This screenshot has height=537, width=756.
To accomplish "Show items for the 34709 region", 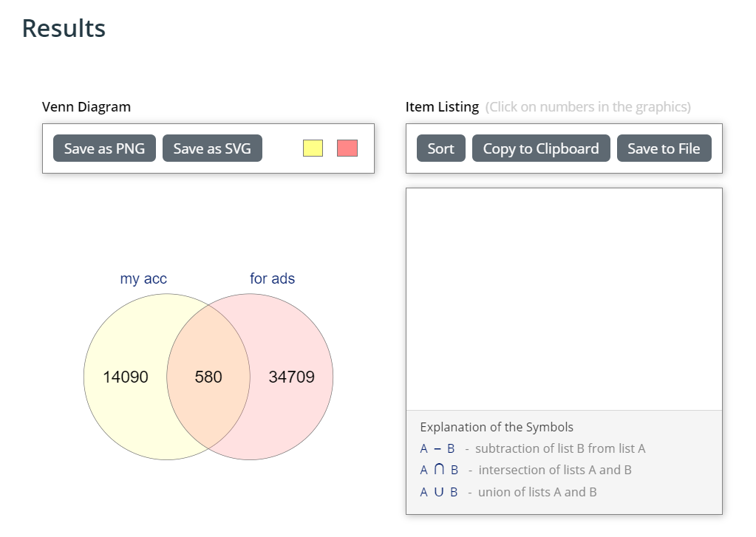I will [291, 377].
